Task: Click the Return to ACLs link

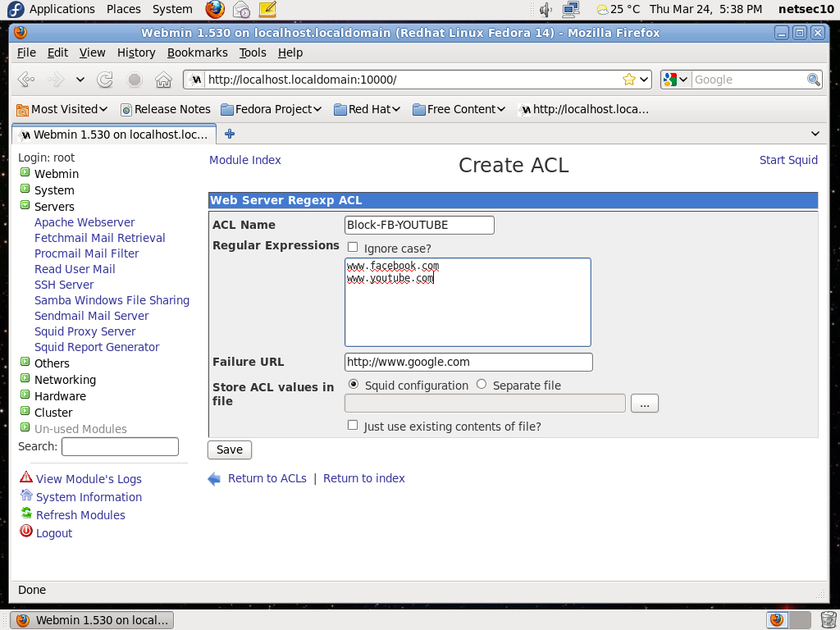Action: (x=267, y=478)
